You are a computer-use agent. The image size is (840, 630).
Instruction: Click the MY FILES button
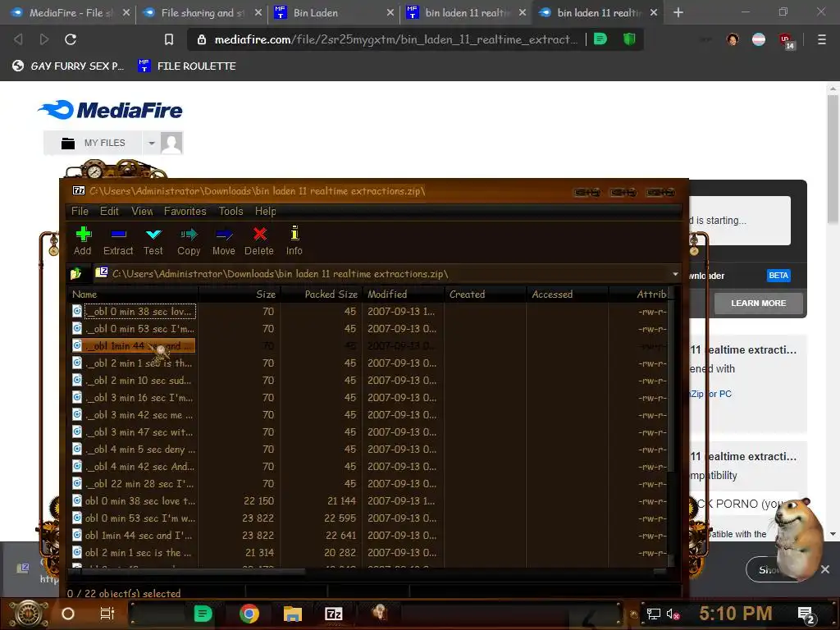(94, 143)
